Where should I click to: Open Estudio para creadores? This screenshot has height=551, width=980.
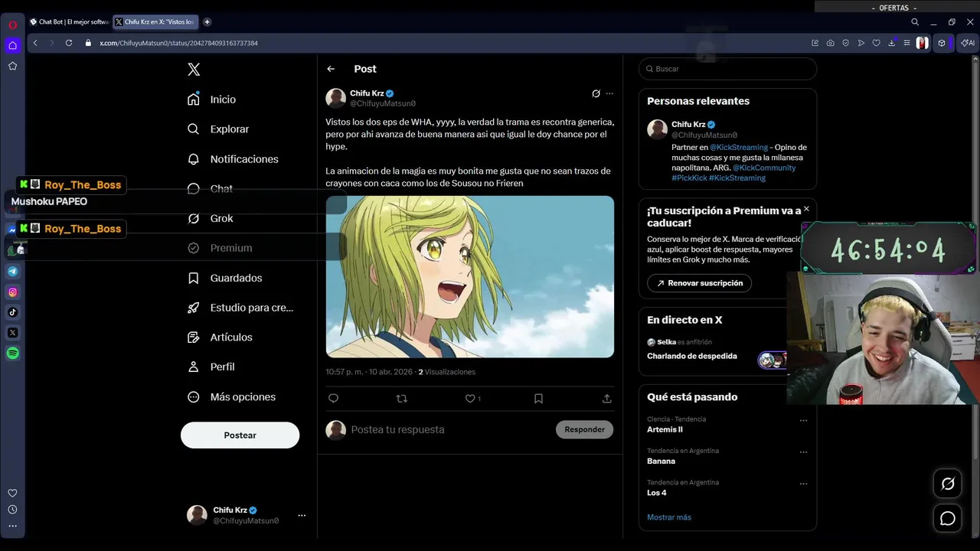click(240, 308)
